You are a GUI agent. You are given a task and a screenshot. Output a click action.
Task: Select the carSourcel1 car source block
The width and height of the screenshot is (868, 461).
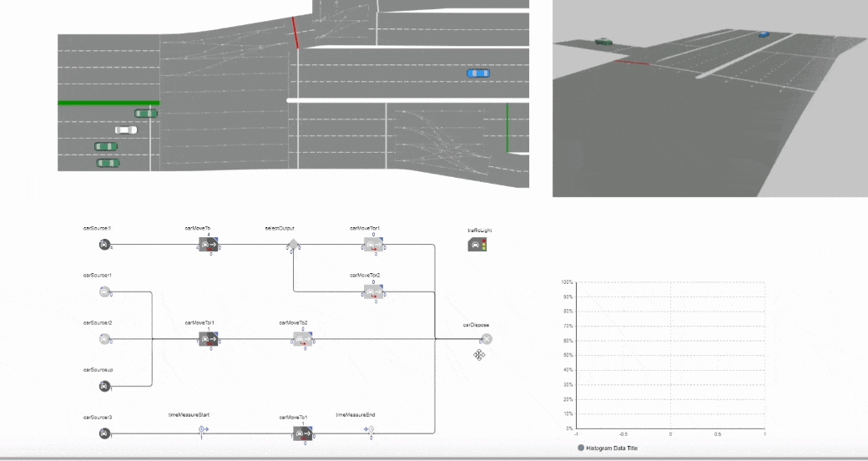(x=104, y=245)
